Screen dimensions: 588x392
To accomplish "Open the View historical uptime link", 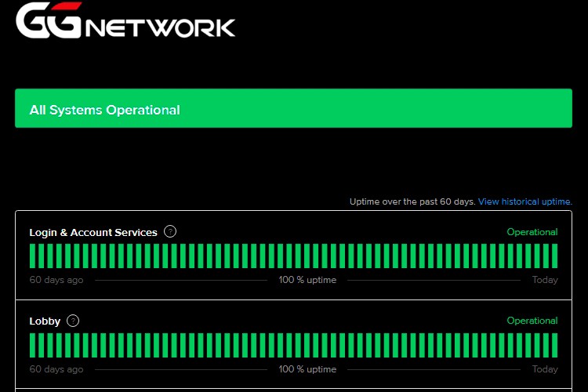I will coord(525,201).
